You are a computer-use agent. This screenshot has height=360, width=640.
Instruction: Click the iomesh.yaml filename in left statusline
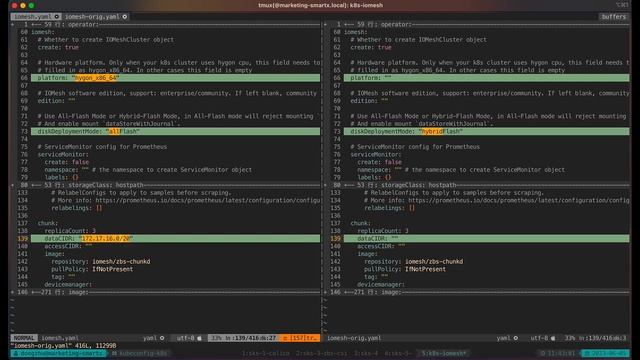[60, 338]
